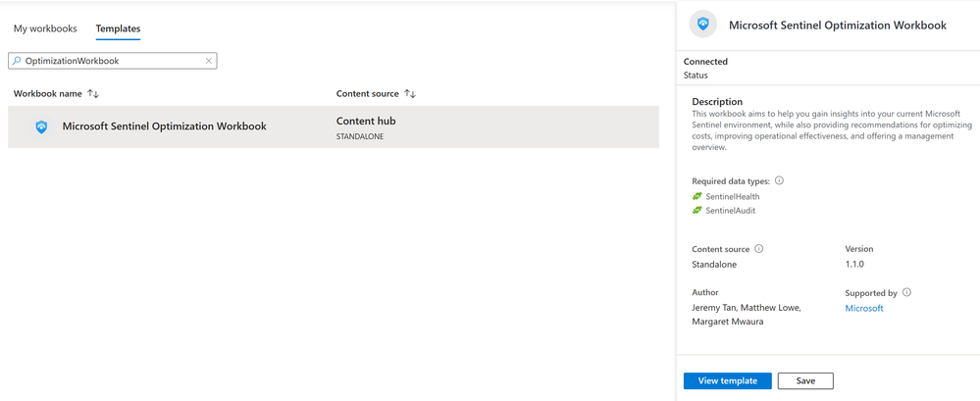Sort by Content source arrows
The width and height of the screenshot is (980, 401).
(x=410, y=94)
